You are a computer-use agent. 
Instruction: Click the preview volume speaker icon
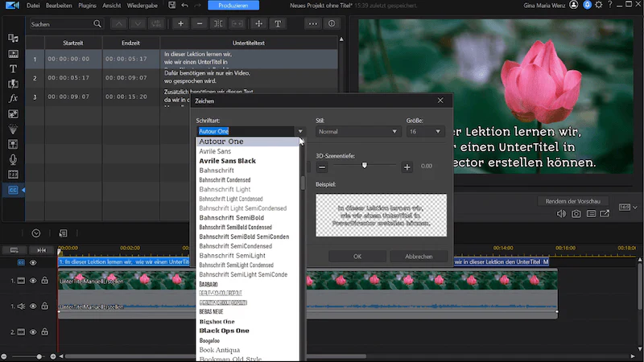(x=561, y=214)
